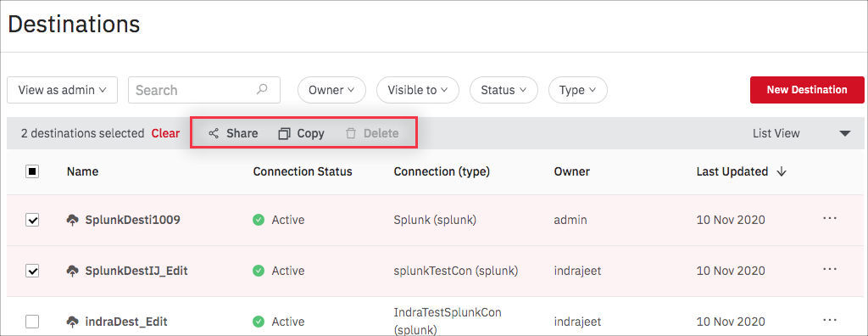
Task: Click the Last Updated sort arrow
Action: (782, 172)
